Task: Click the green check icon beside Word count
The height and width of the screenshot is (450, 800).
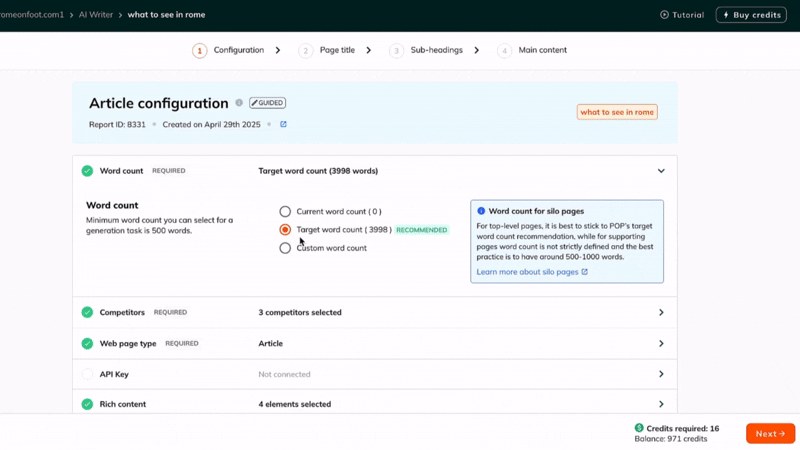Action: (x=87, y=171)
